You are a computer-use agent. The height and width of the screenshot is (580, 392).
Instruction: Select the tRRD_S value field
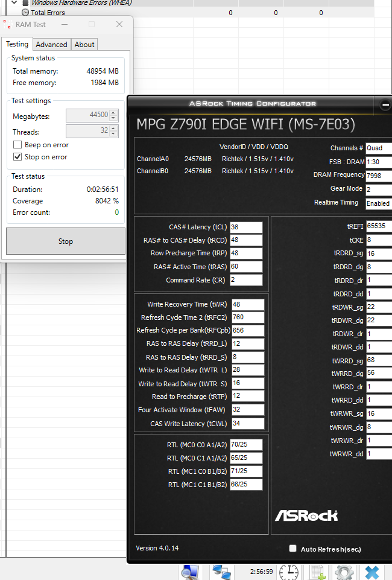[x=248, y=357]
